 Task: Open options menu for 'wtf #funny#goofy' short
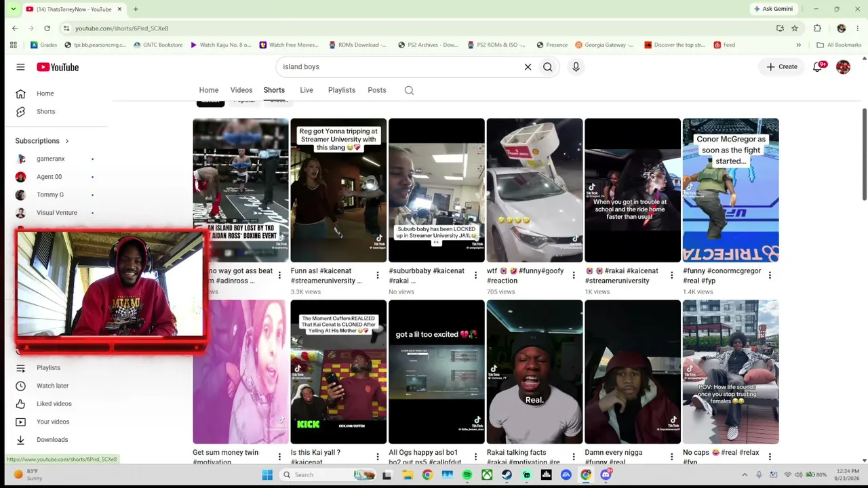(574, 275)
